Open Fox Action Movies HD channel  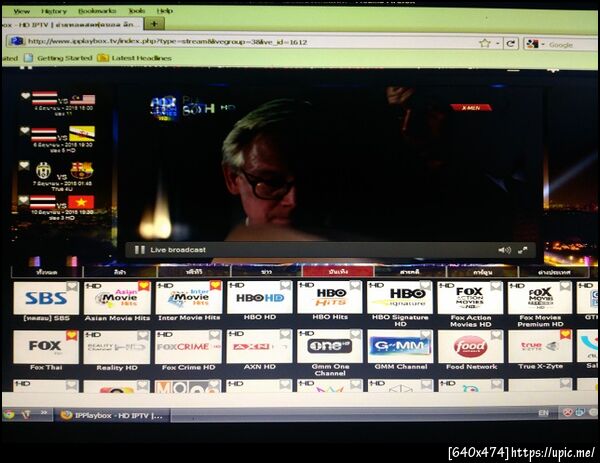pyautogui.click(x=470, y=297)
